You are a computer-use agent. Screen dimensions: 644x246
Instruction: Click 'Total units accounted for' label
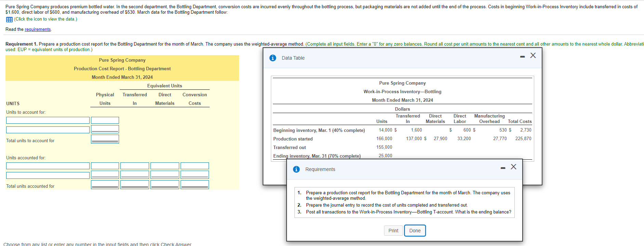coord(30,186)
